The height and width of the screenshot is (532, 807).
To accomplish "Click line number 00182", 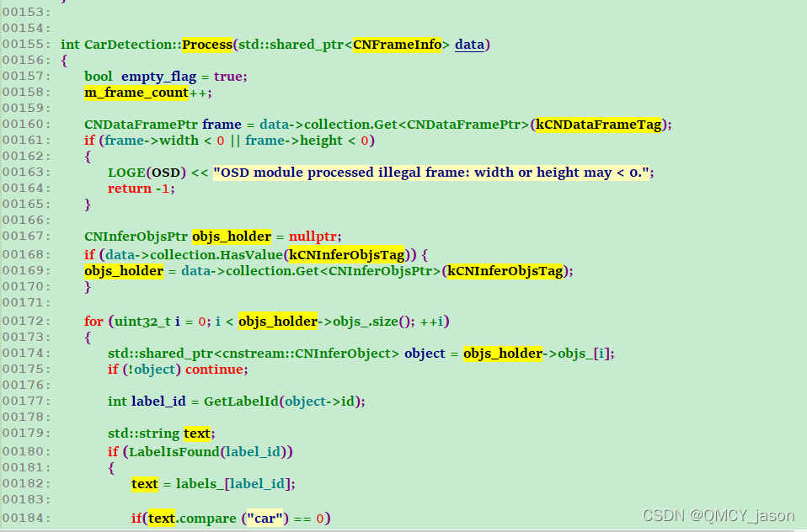I will (x=26, y=483).
